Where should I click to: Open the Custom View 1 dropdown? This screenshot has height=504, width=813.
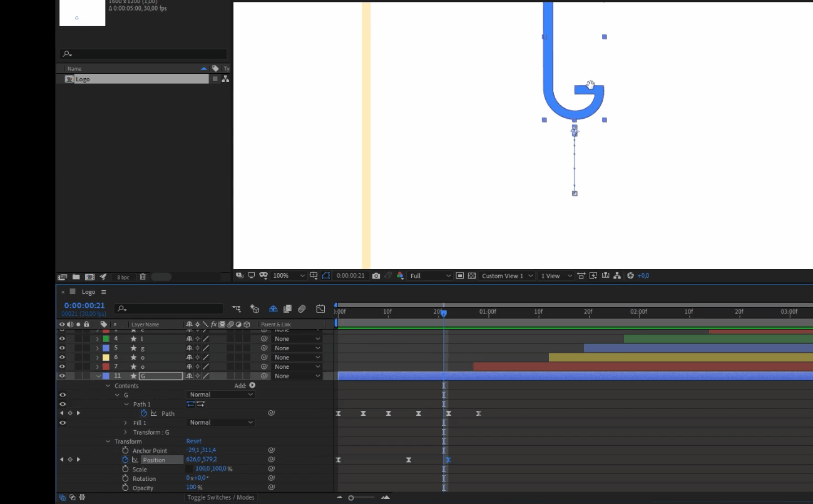507,276
